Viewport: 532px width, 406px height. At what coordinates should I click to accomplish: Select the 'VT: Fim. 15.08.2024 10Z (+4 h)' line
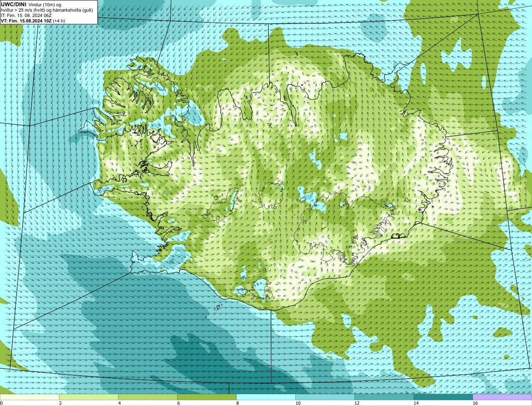[33, 21]
